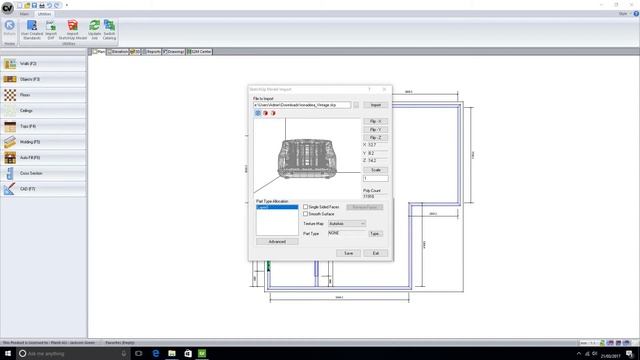Click the New document quick-access icon
This screenshot has height=360, width=640.
point(19,5)
